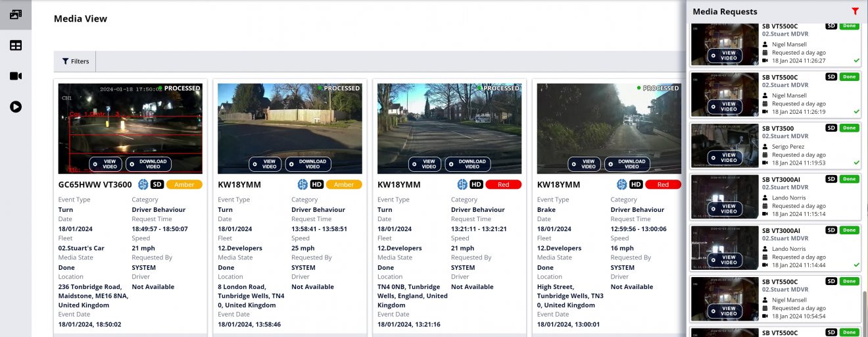Image resolution: width=868 pixels, height=337 pixels.
Task: Open the Media View icon in sidebar
Action: (16, 14)
